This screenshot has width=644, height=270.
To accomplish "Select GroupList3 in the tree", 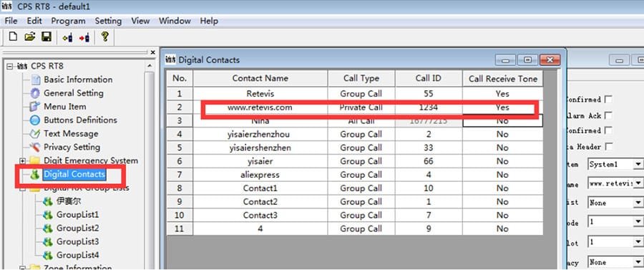I will point(77,241).
